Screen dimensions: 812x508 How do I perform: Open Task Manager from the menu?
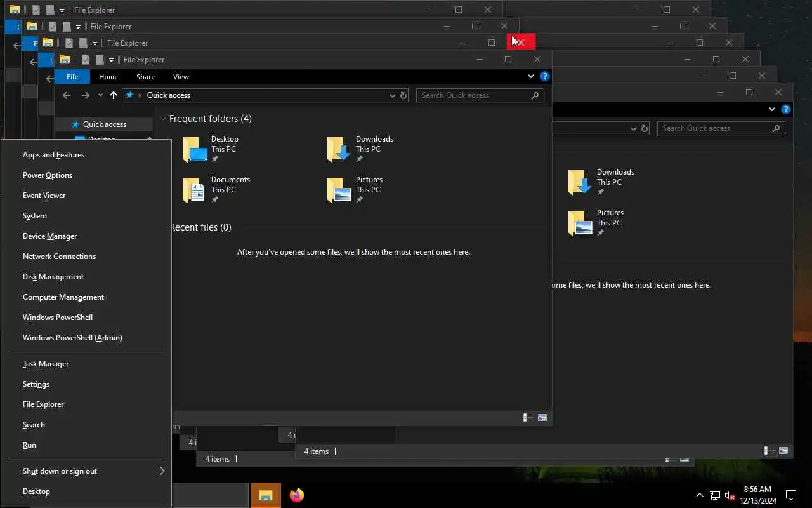[86, 364]
